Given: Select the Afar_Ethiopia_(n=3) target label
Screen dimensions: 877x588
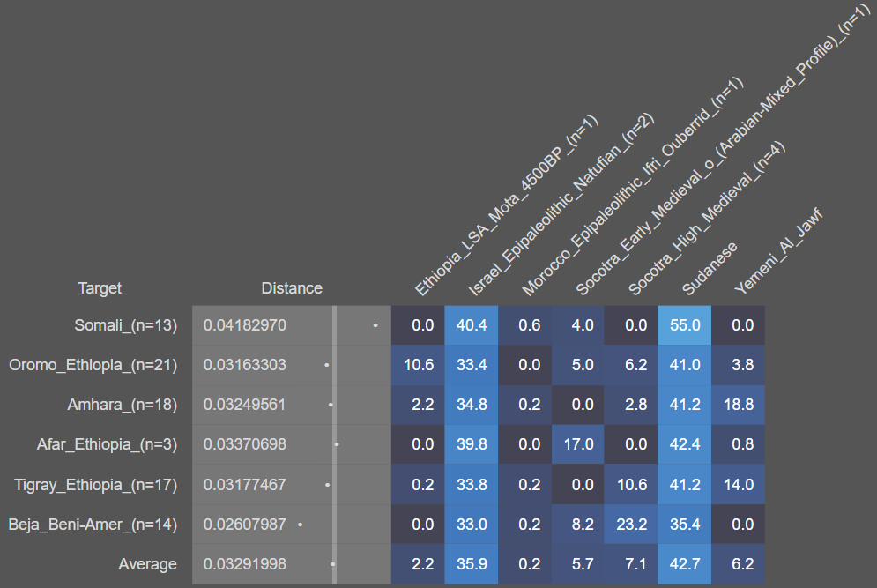Looking at the screenshot, I should (x=107, y=444).
